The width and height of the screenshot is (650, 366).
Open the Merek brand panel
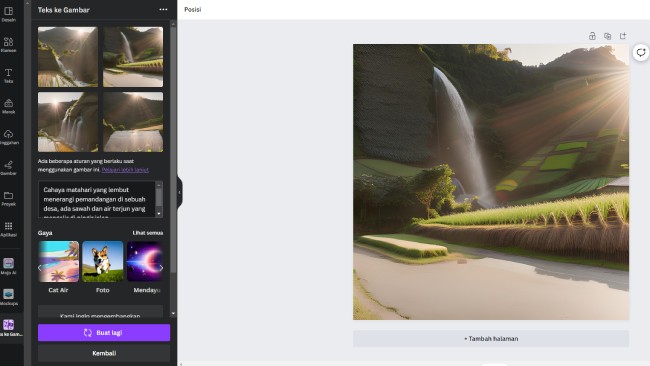click(8, 106)
